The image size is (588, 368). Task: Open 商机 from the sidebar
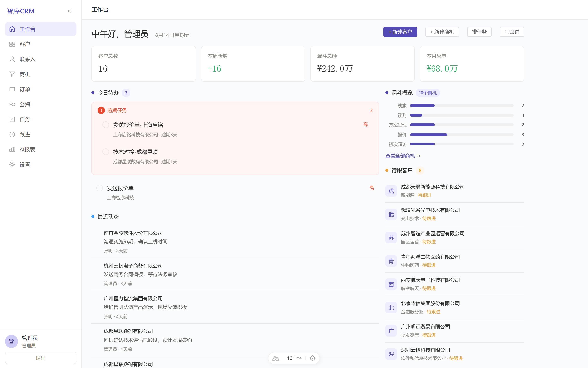pyautogui.click(x=41, y=74)
